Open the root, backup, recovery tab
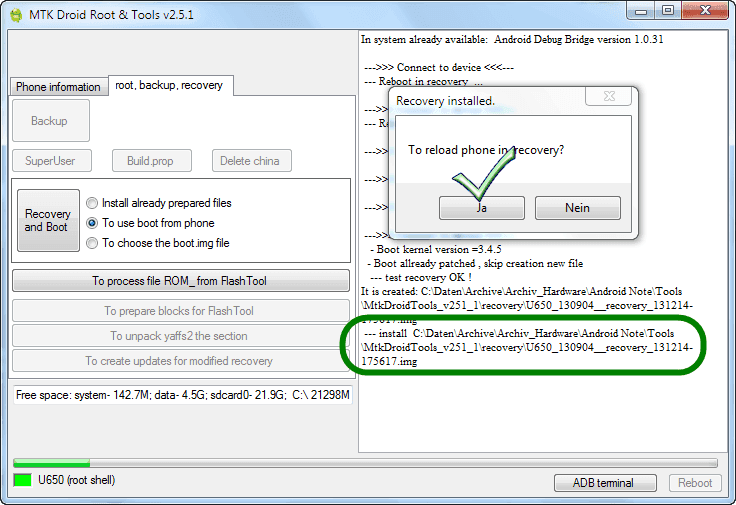Viewport: 736px width, 505px height. coord(170,85)
